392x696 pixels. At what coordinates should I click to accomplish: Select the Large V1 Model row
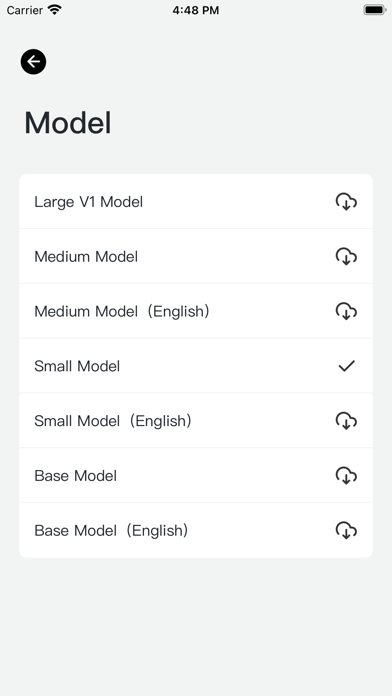(x=196, y=202)
